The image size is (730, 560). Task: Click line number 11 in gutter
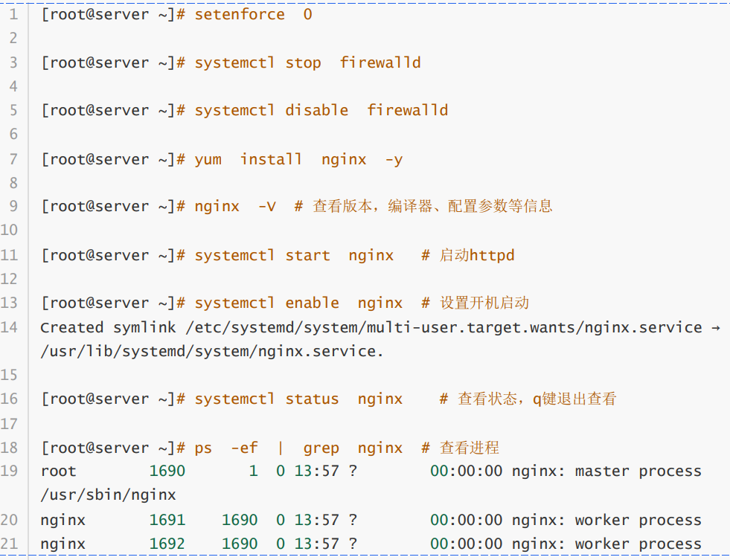(x=10, y=255)
